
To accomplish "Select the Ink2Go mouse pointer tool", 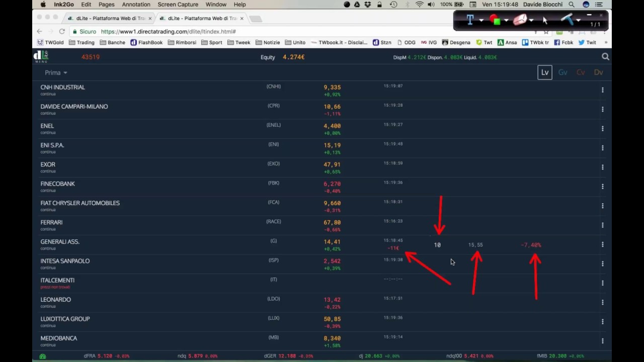I will (545, 21).
